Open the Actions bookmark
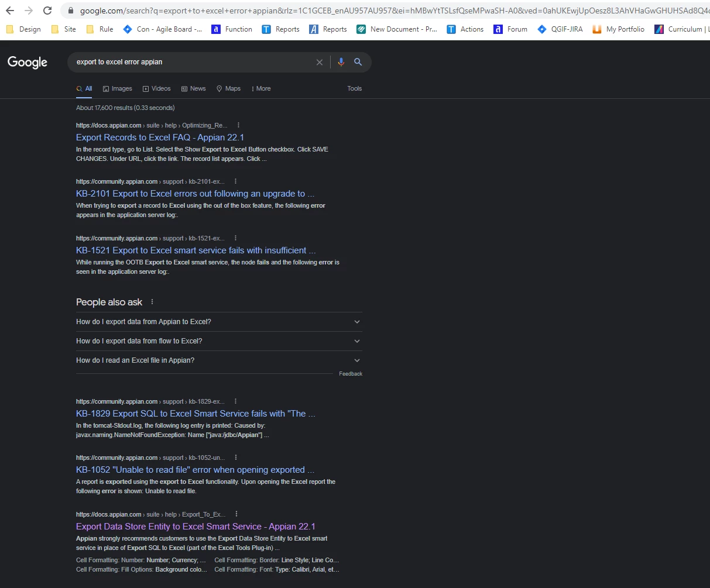Viewport: 710px width, 588px height. 465,29
